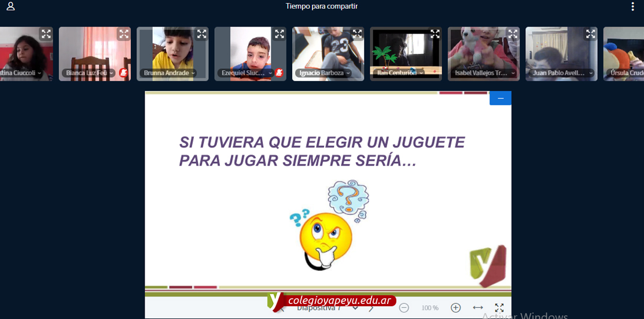Make the presentation fullscreen
The height and width of the screenshot is (319, 644).
499,308
